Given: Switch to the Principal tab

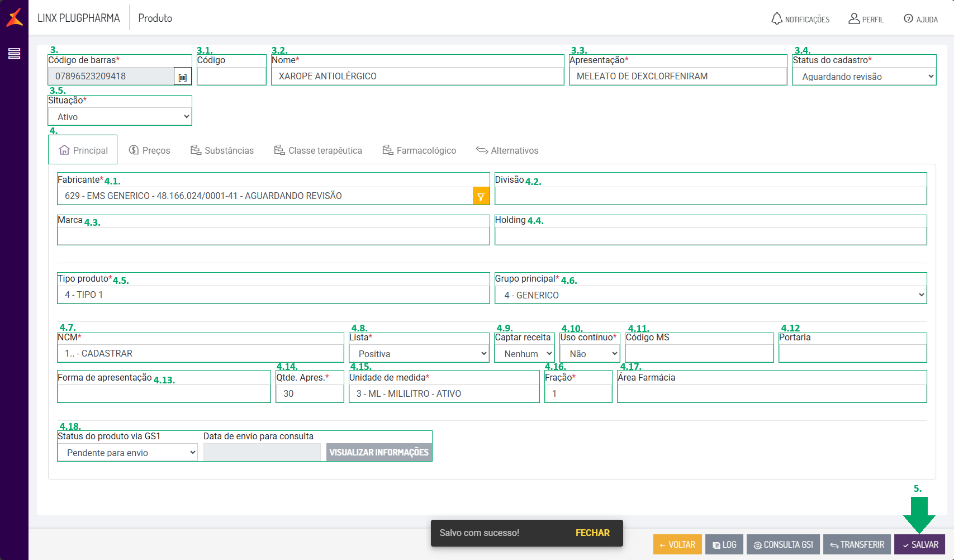Looking at the screenshot, I should click(83, 150).
